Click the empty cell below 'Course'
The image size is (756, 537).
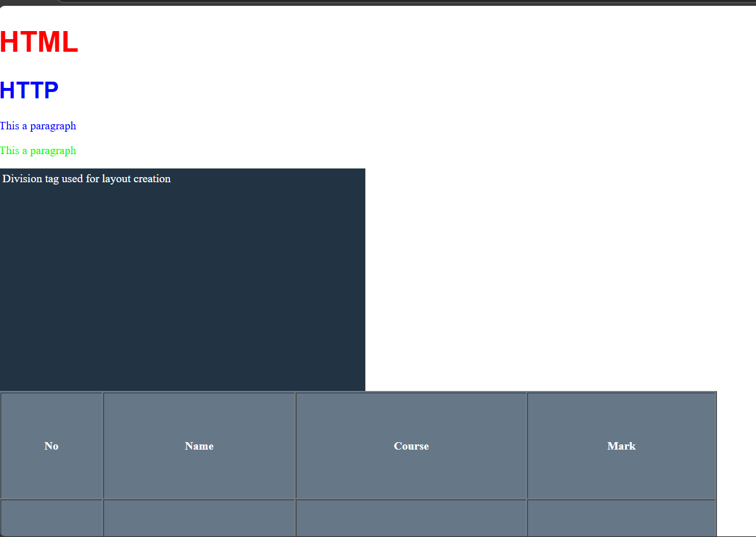[411, 518]
